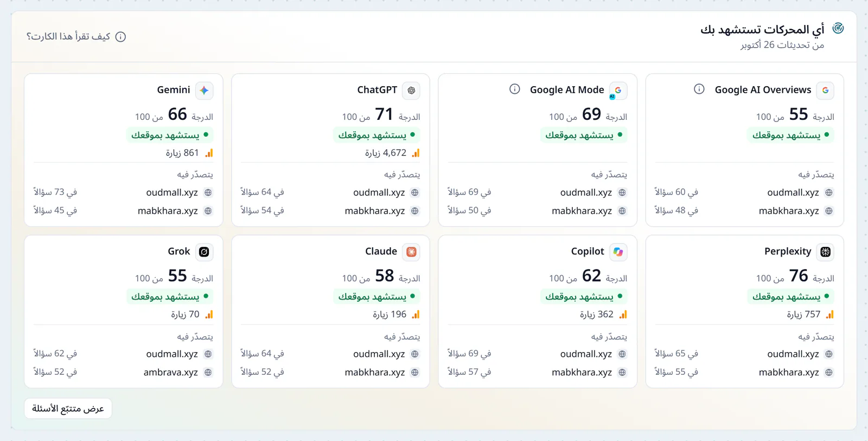Click globe icon beside oudmall.xyz in Claude card
The image size is (868, 441).
[x=415, y=354]
